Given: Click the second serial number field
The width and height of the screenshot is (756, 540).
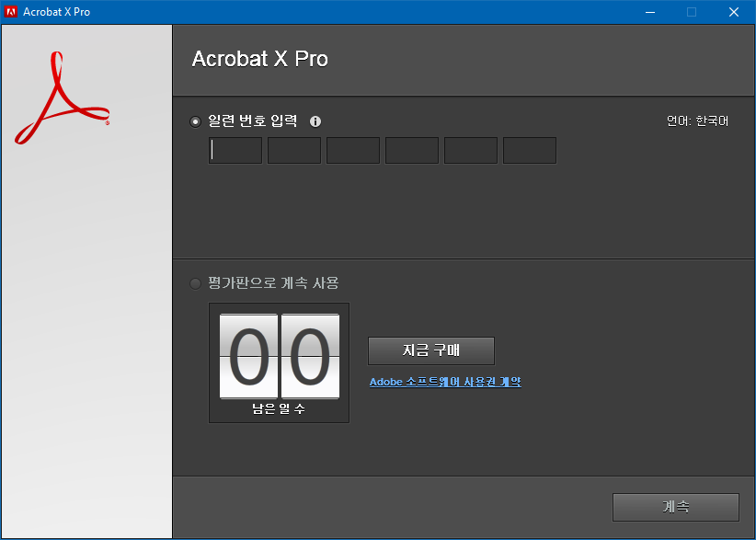Looking at the screenshot, I should pyautogui.click(x=294, y=151).
